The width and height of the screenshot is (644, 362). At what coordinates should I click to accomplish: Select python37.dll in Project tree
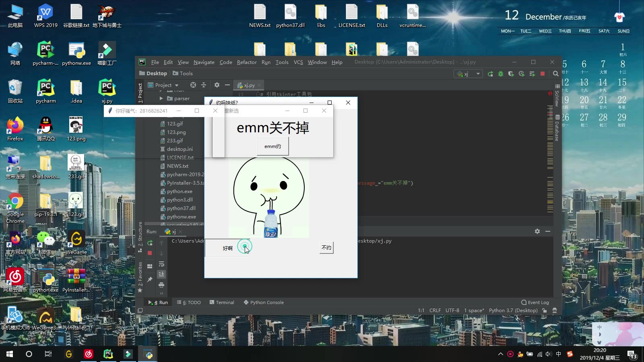178,208
